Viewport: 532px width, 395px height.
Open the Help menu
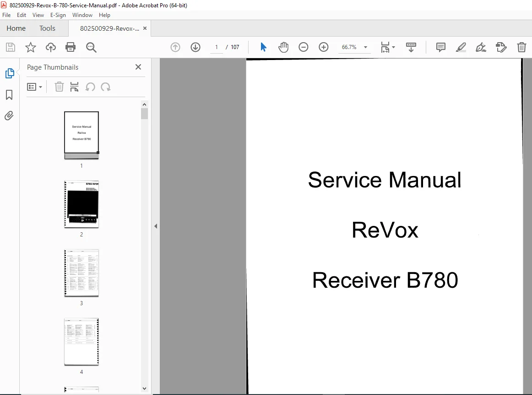(104, 15)
